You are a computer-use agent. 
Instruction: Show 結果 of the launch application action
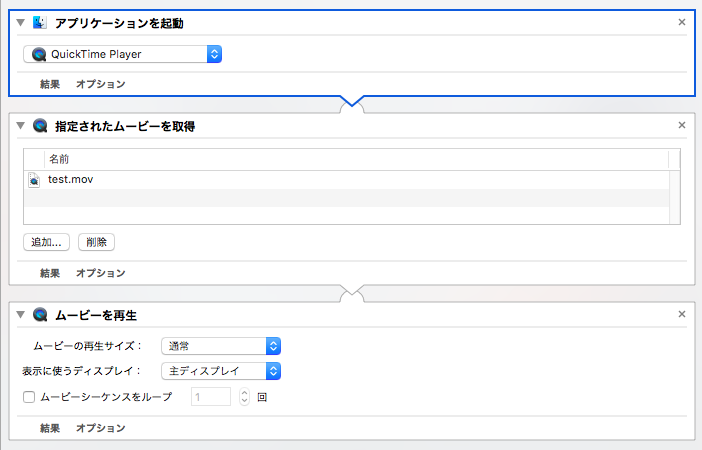pyautogui.click(x=50, y=84)
